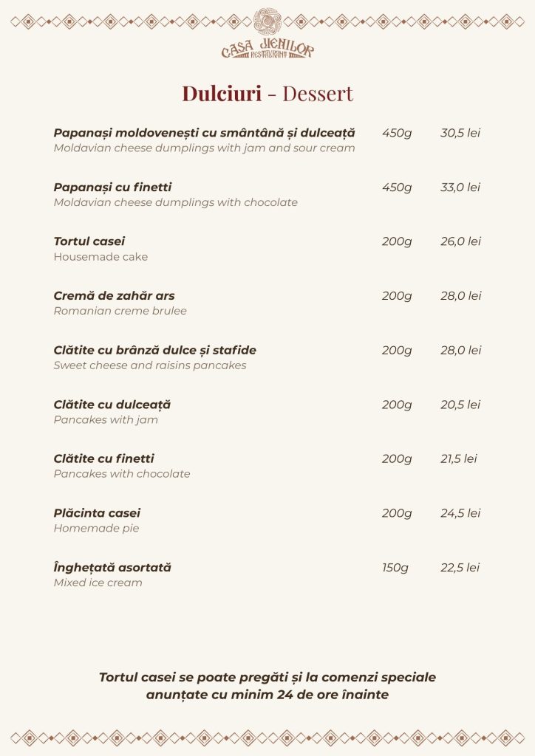Click the 26,0 lei price
The width and height of the screenshot is (535, 756).
point(460,241)
